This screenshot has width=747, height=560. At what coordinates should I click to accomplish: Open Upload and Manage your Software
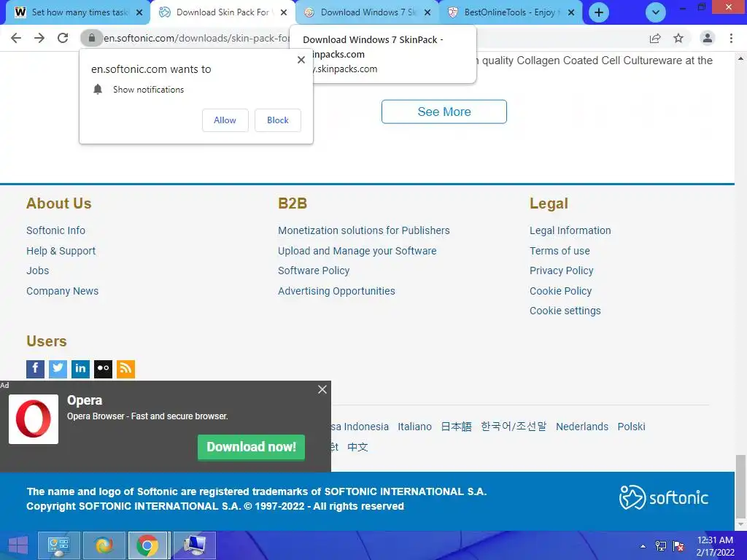(x=357, y=251)
